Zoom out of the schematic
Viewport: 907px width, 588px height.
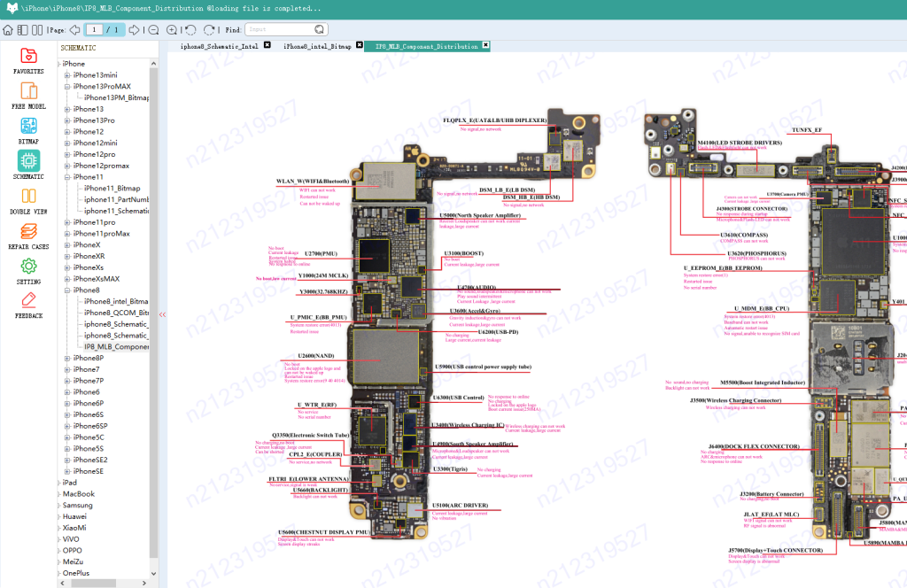click(x=153, y=29)
